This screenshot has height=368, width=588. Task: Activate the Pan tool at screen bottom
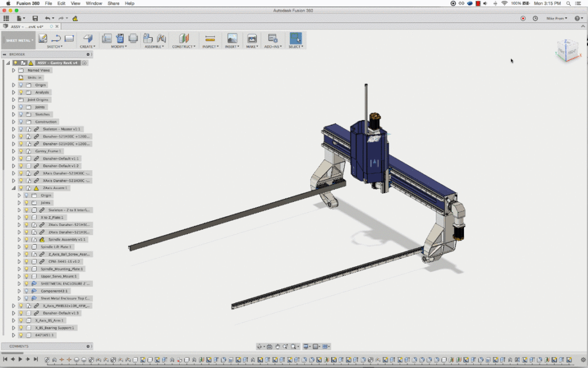click(278, 347)
